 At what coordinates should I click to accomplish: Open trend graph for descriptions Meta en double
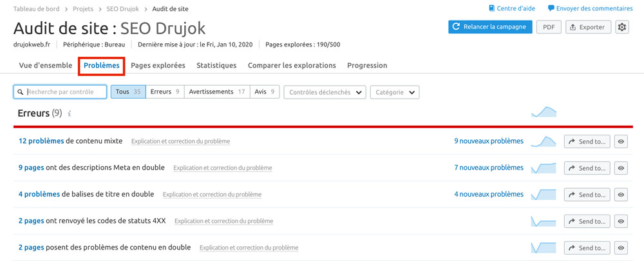click(544, 168)
